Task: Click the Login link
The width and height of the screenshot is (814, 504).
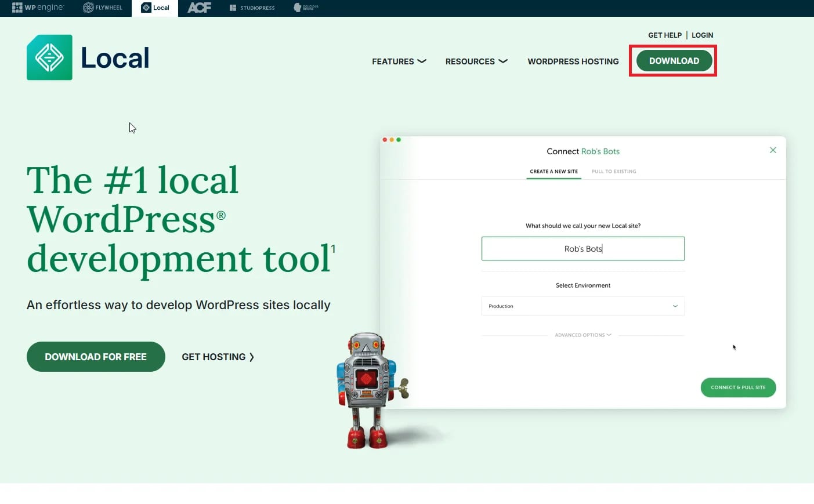Action: click(x=702, y=35)
